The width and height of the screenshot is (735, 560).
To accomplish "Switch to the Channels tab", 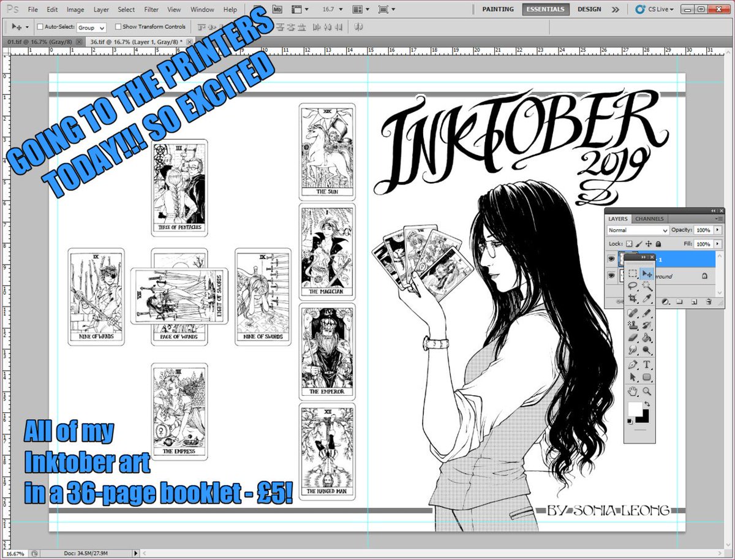I will pos(650,219).
